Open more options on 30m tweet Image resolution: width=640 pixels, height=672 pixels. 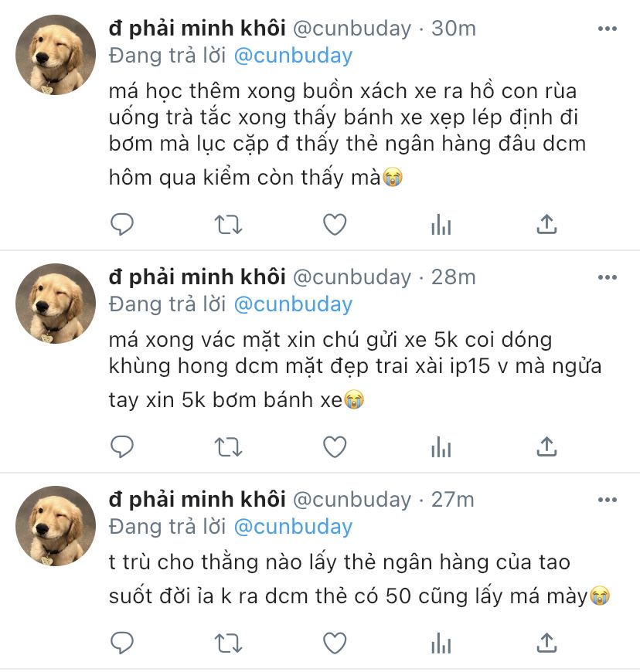(608, 29)
